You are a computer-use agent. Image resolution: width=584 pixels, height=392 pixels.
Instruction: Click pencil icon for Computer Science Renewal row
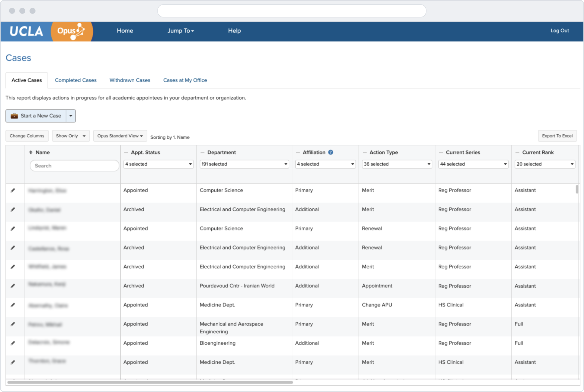point(13,229)
